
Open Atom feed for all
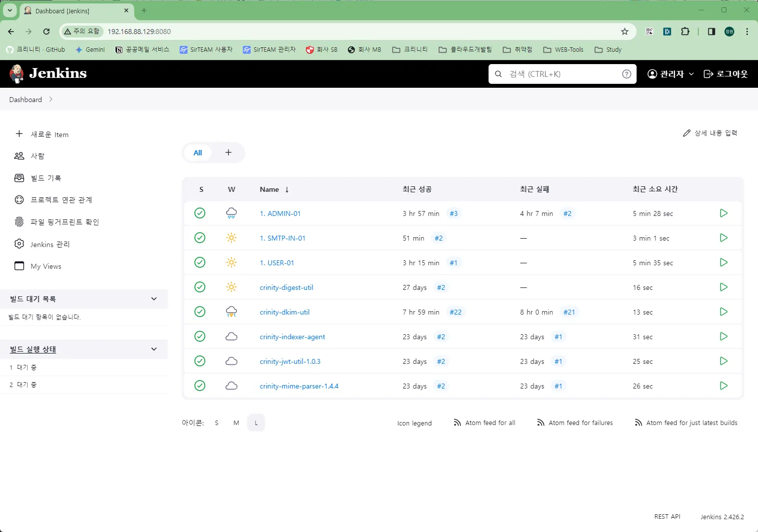485,423
